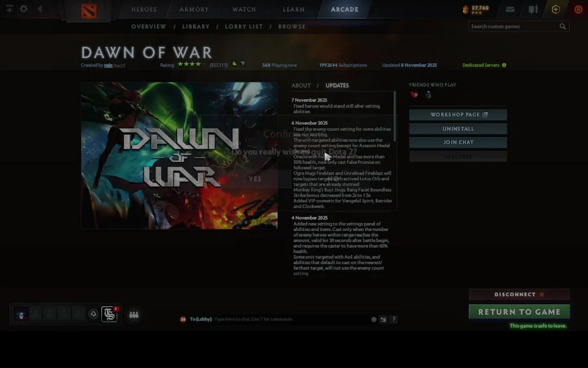Select the 6 November 2025 update entry
This screenshot has height=368, width=588.
[342, 165]
